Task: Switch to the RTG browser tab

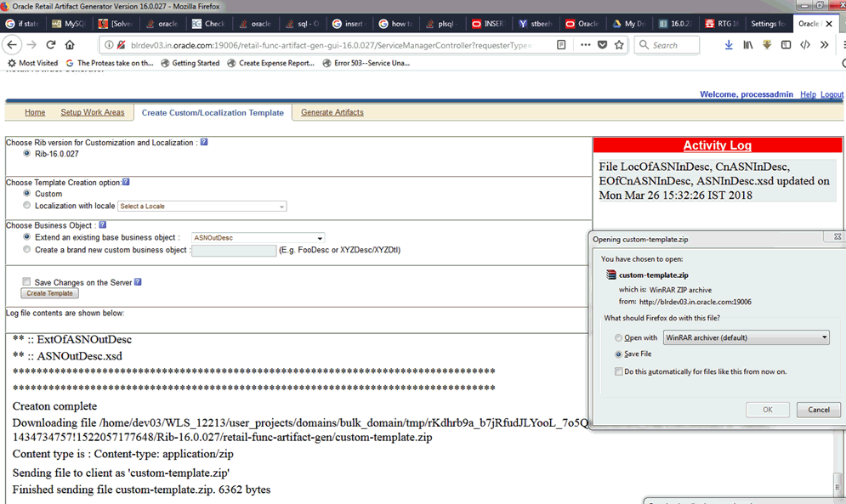Action: pos(723,24)
